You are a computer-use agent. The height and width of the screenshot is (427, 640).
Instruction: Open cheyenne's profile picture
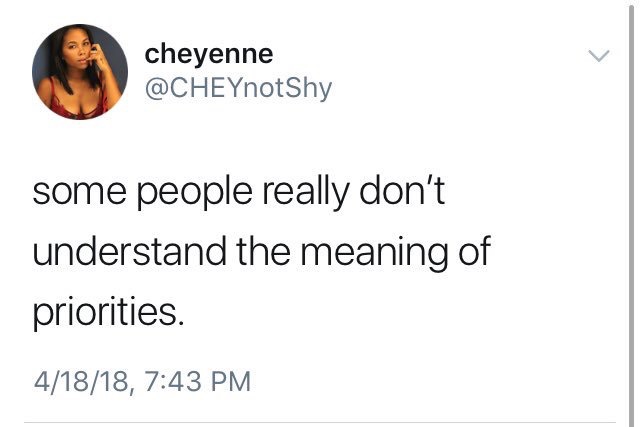(80, 72)
